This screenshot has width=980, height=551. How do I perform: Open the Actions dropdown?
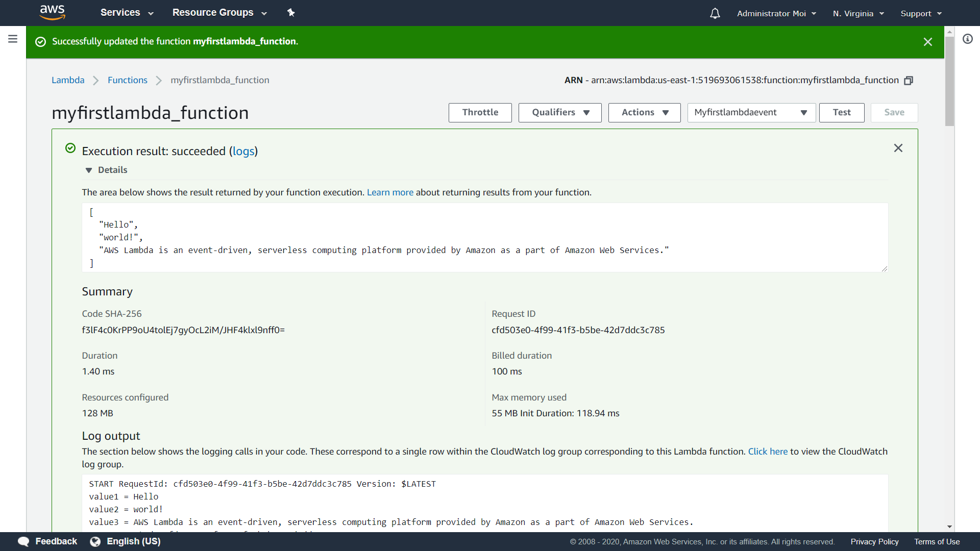tap(644, 113)
